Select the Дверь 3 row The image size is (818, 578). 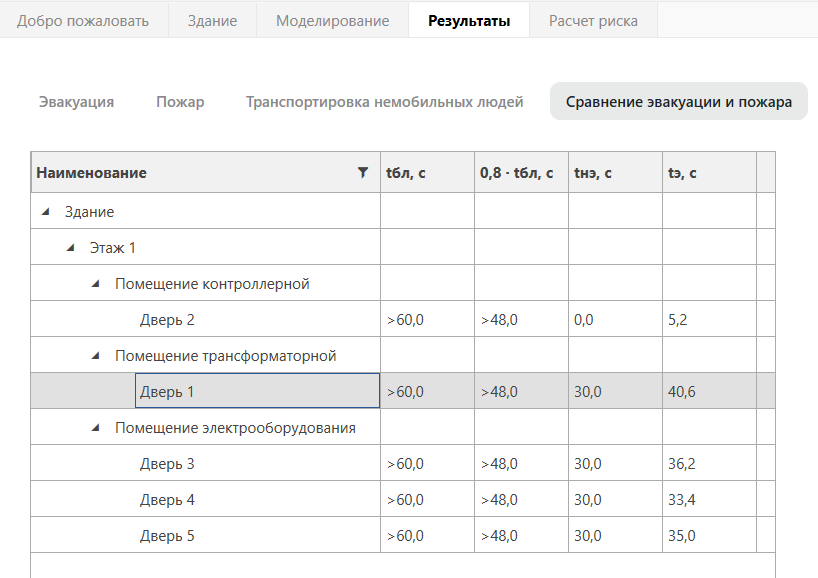coord(403,464)
